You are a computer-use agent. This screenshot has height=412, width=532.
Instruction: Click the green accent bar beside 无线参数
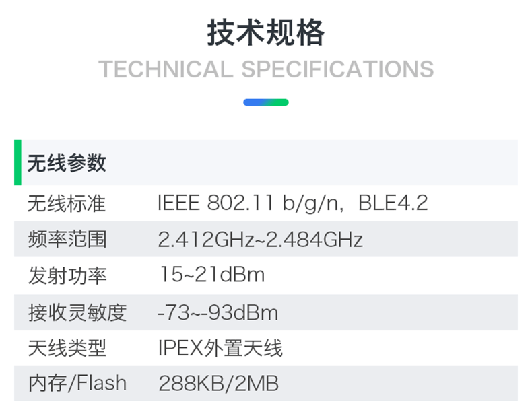(x=18, y=162)
